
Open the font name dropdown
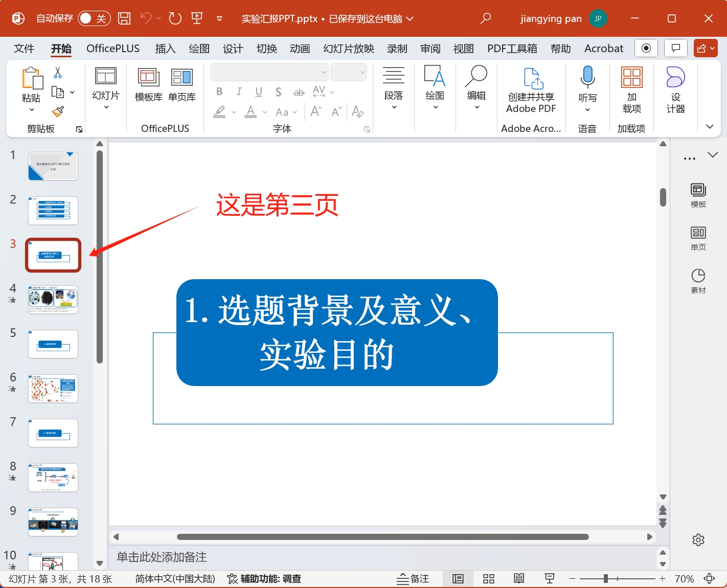point(324,72)
